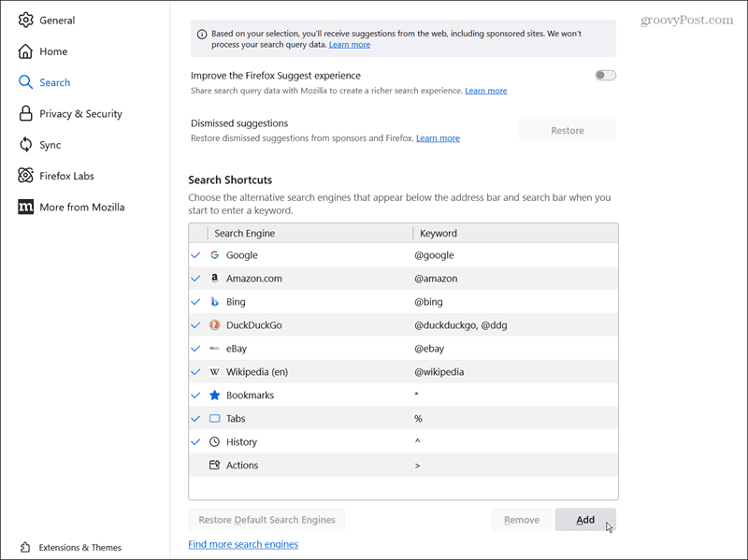Click the Extensions & Themes puzzle icon
The height and width of the screenshot is (560, 748).
26,547
